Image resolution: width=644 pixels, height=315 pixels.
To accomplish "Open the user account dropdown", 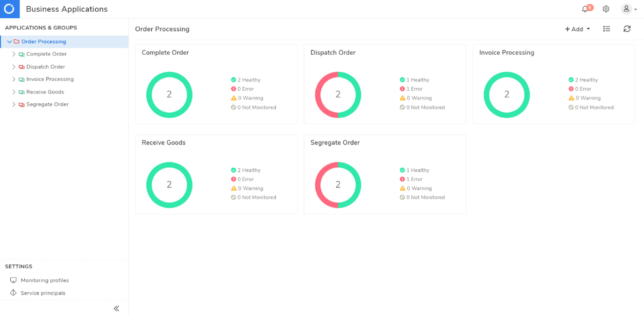I will [x=629, y=9].
